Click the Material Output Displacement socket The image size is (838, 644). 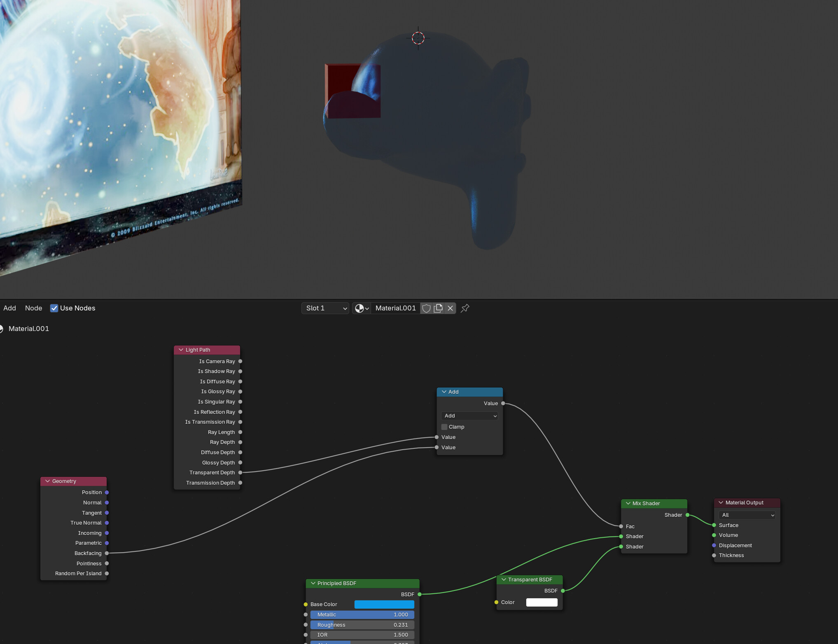click(x=714, y=546)
